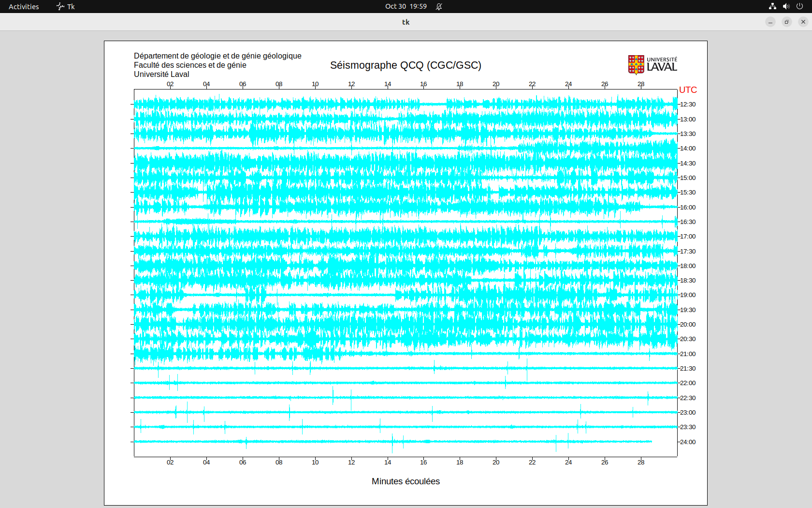Click the Séismographe QCQ (CGC/GSC) title
Image resolution: width=812 pixels, height=508 pixels.
(406, 65)
